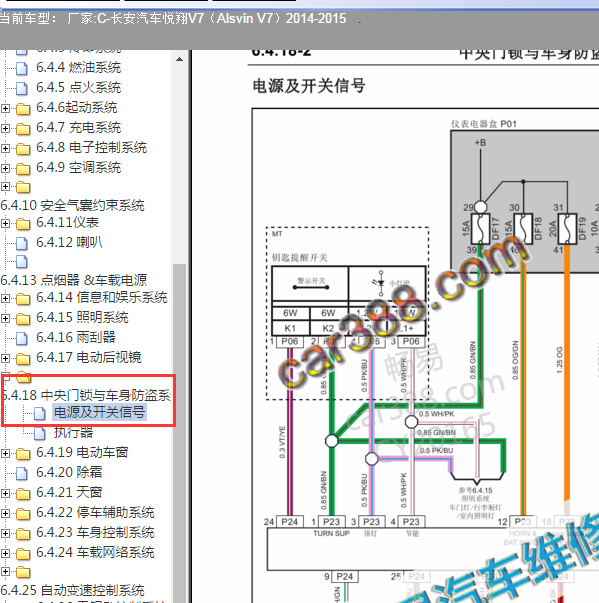The width and height of the screenshot is (599, 603).
Task: Select the 6.4.6起动系统 folder icon
Action: tap(23, 109)
